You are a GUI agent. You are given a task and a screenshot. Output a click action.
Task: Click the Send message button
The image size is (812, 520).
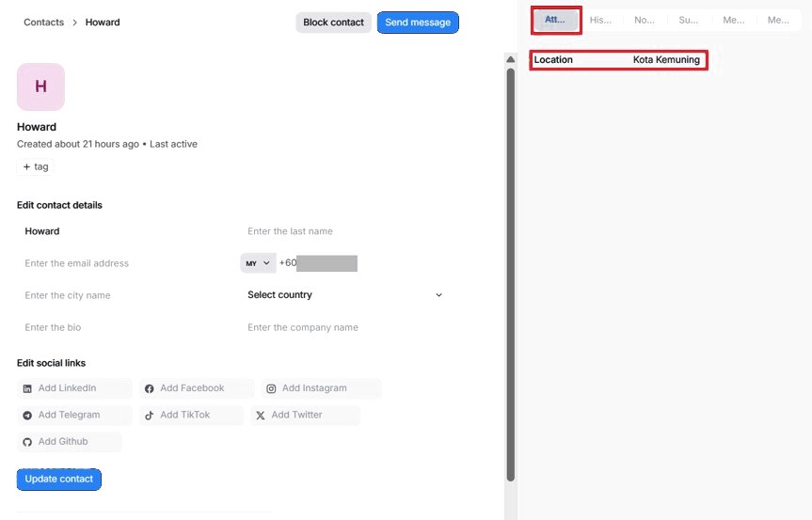point(418,23)
